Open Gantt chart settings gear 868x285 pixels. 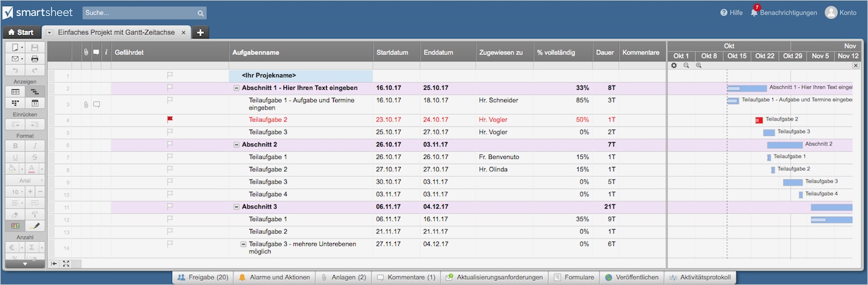click(674, 65)
